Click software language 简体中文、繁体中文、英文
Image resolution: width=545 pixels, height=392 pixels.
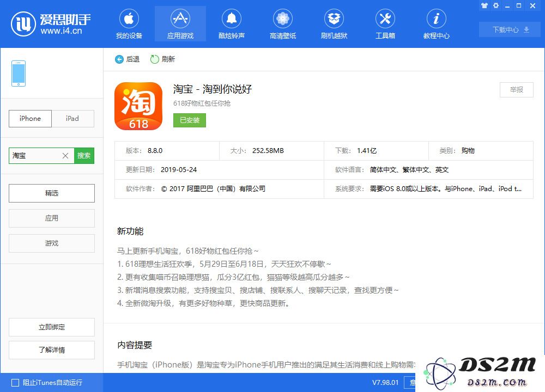409,170
